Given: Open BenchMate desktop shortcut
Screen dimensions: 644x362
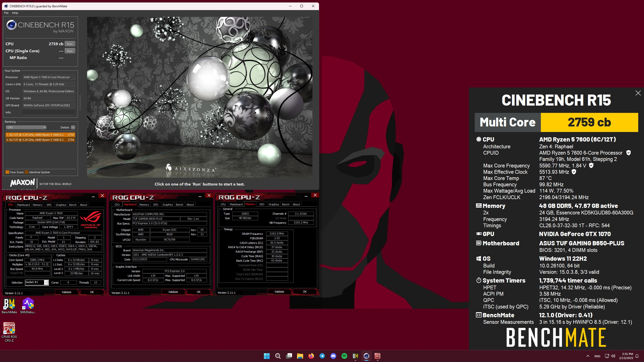Looking at the screenshot, I should point(9,306).
